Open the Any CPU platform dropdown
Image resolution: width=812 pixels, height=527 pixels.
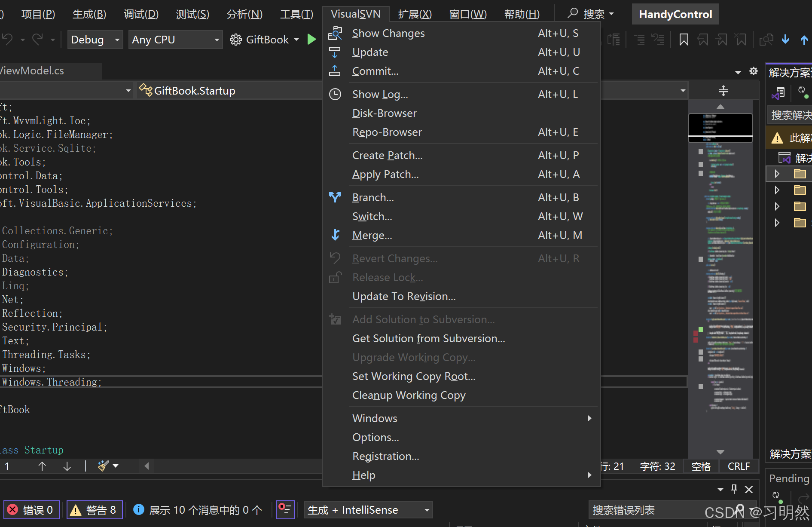point(175,39)
